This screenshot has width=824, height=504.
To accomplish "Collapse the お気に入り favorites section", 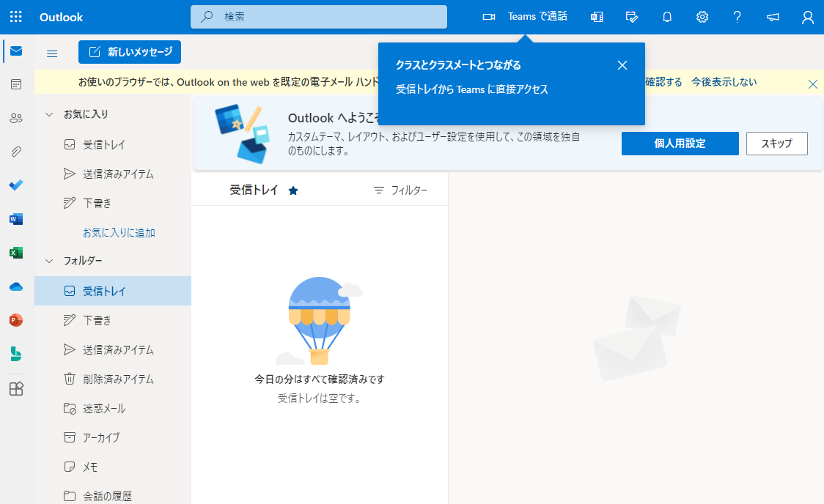I will [49, 114].
